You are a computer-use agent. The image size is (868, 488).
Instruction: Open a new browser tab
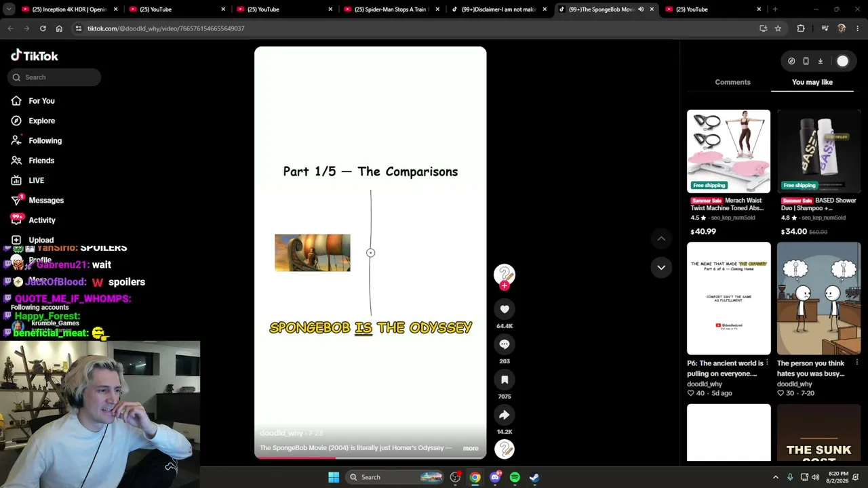click(x=775, y=9)
